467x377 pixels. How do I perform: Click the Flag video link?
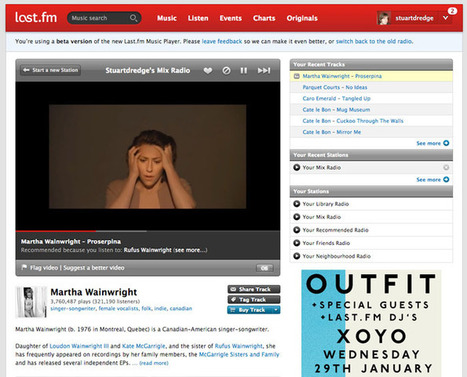point(44,268)
